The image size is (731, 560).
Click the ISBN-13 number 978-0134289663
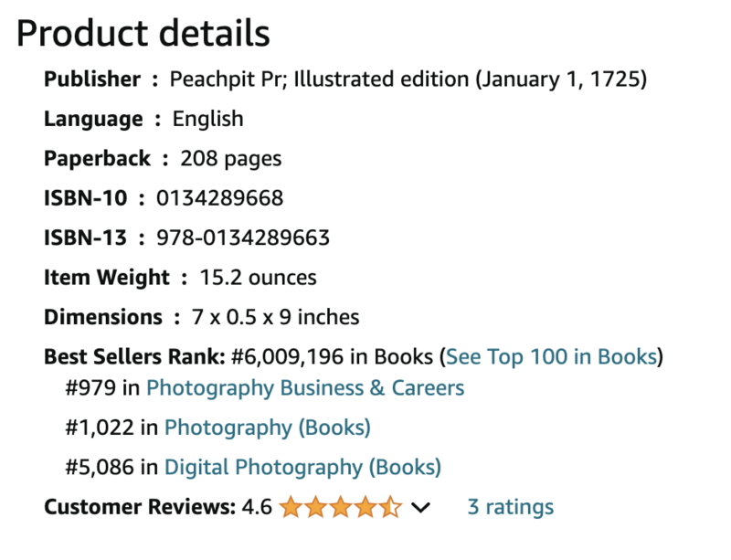coord(243,238)
